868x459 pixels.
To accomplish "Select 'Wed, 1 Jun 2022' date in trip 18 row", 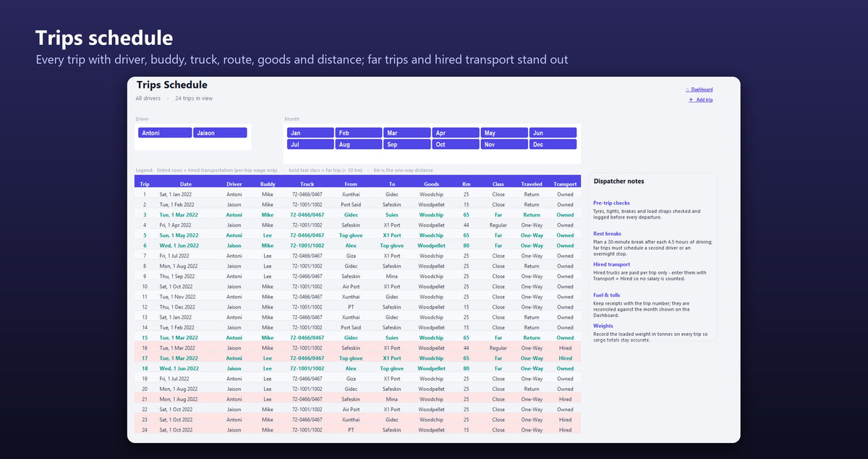I will point(178,369).
